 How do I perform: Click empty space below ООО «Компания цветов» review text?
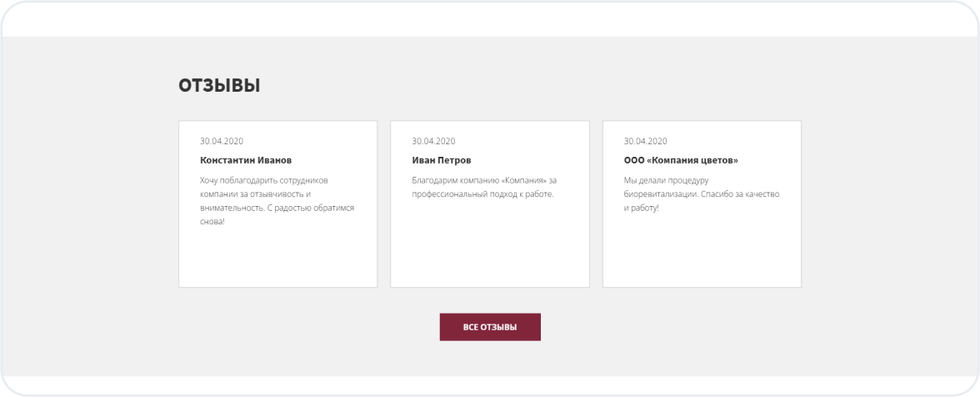coord(702,250)
